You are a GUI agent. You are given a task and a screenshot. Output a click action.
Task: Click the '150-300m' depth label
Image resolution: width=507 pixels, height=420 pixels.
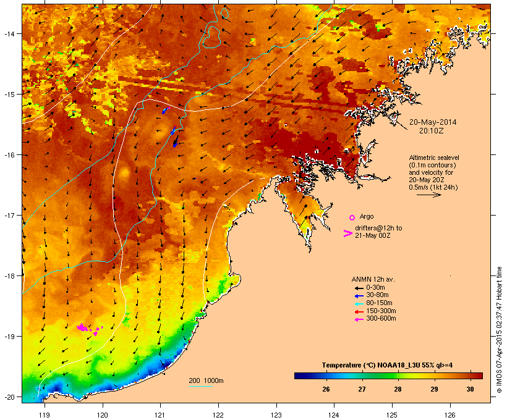tap(381, 311)
